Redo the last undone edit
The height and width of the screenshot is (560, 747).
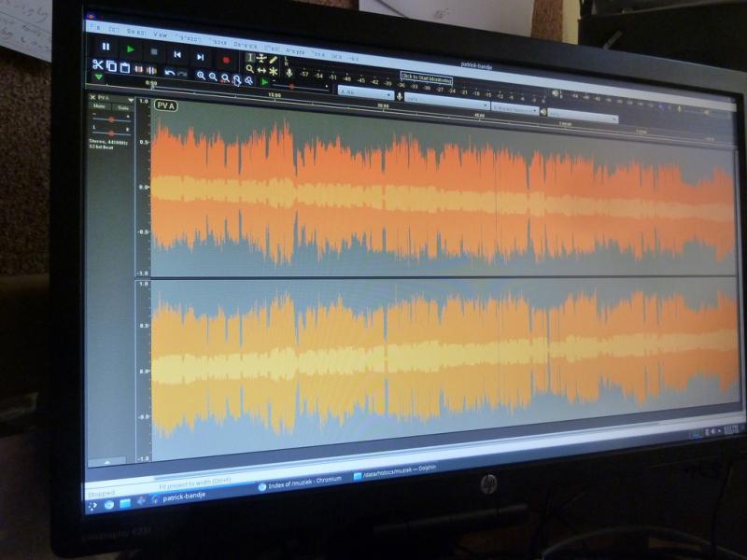[182, 74]
